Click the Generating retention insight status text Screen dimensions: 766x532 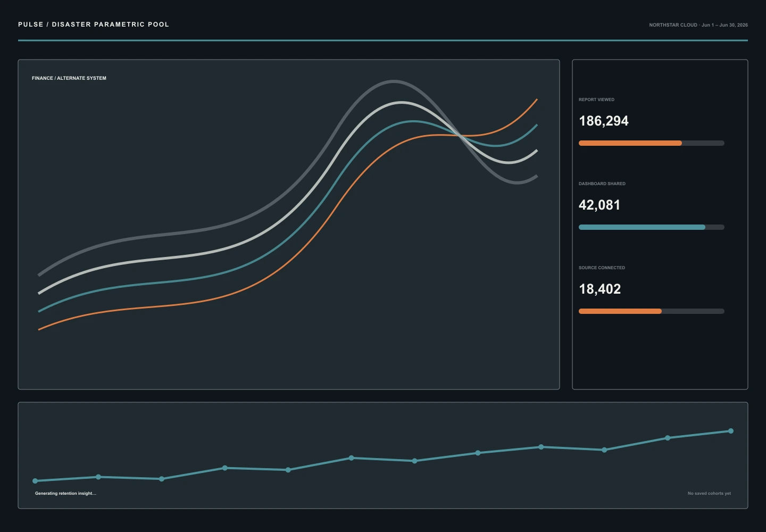(x=65, y=494)
